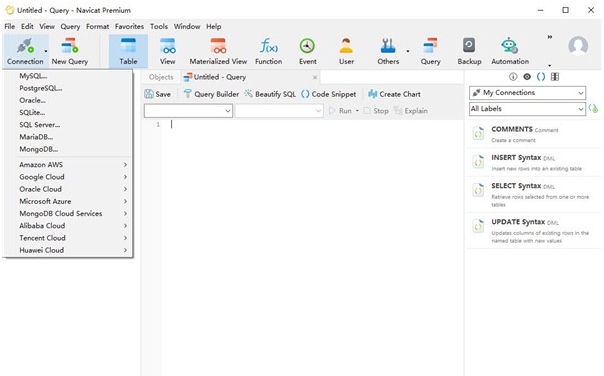Open the File menu
Viewport: 604px width, 376px height.
(10, 27)
